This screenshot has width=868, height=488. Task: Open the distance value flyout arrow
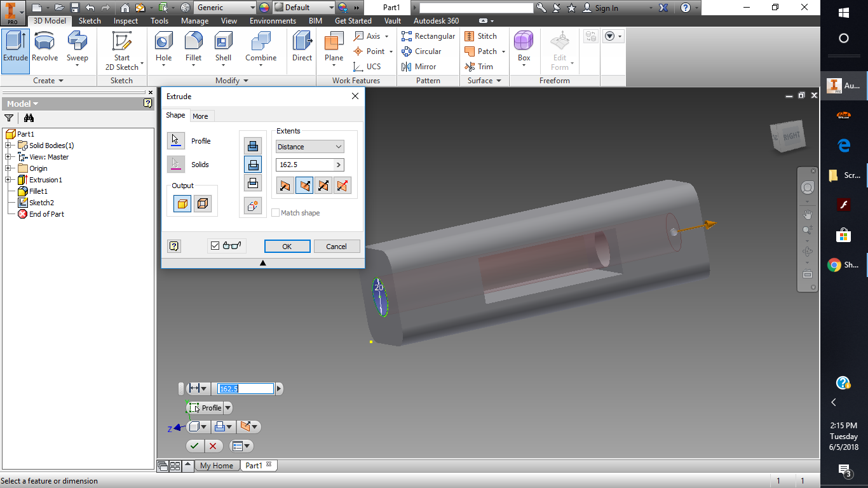click(339, 165)
